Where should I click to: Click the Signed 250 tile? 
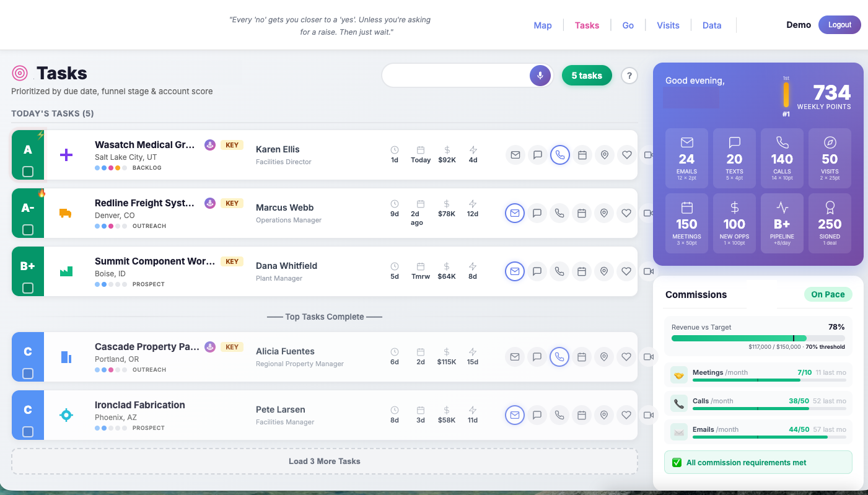pyautogui.click(x=830, y=223)
